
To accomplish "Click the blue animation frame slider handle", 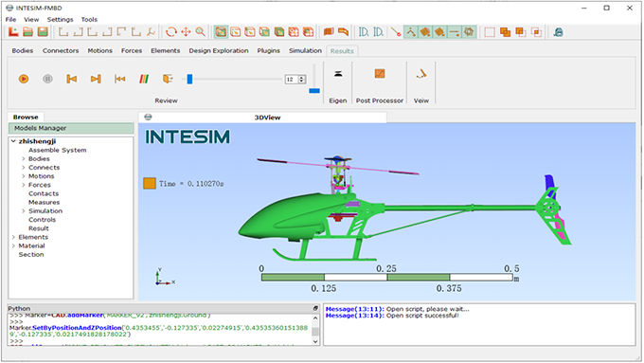I will pyautogui.click(x=189, y=79).
